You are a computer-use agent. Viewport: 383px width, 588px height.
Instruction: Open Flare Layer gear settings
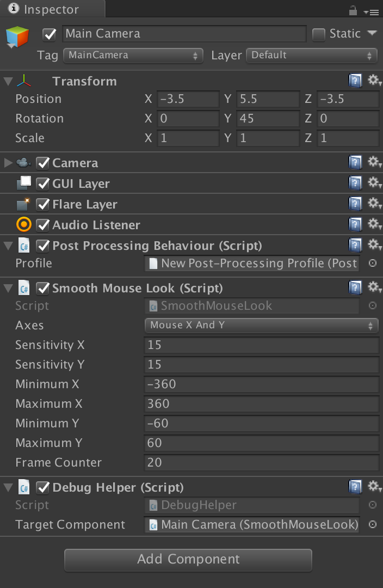(374, 203)
